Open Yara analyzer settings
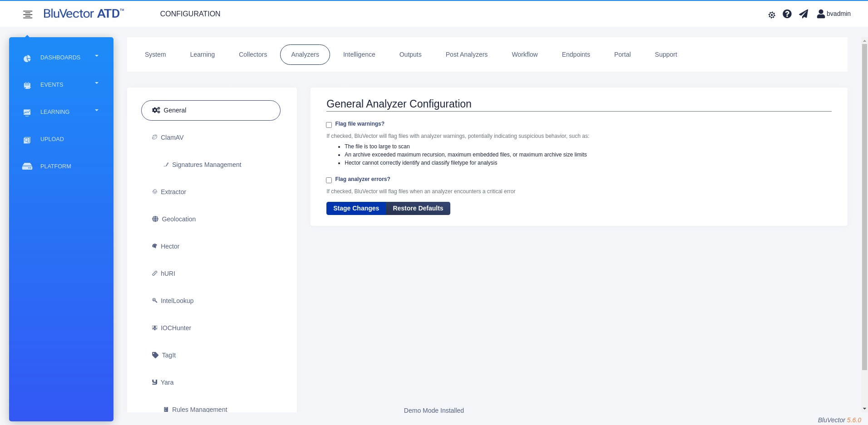The width and height of the screenshot is (868, 425). point(167,382)
